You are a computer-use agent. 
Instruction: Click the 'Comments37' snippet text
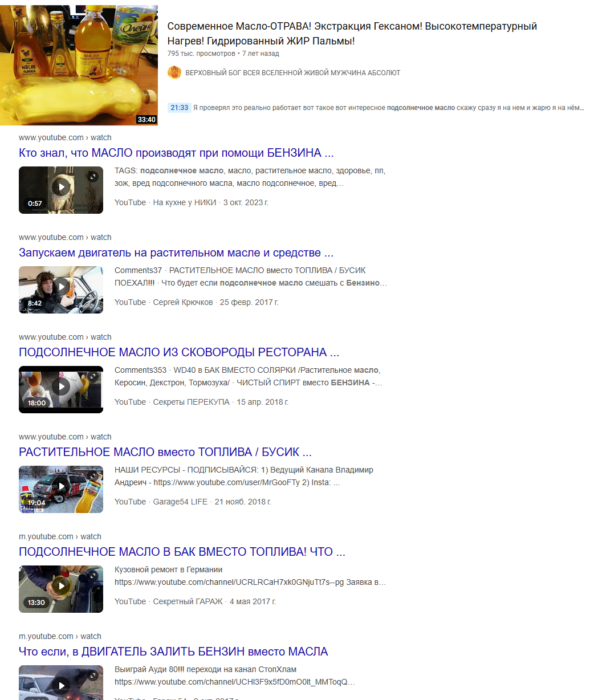coord(251,276)
